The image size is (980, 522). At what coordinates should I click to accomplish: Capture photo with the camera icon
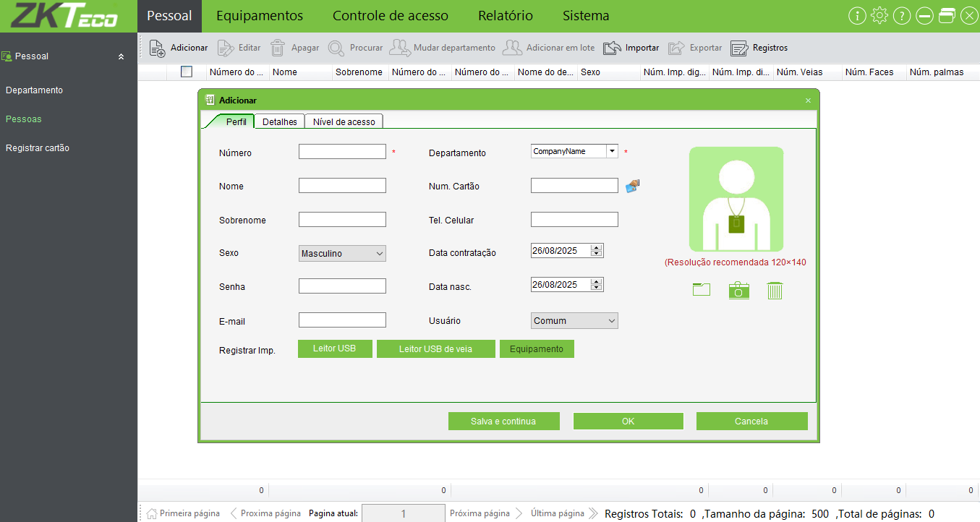click(738, 290)
